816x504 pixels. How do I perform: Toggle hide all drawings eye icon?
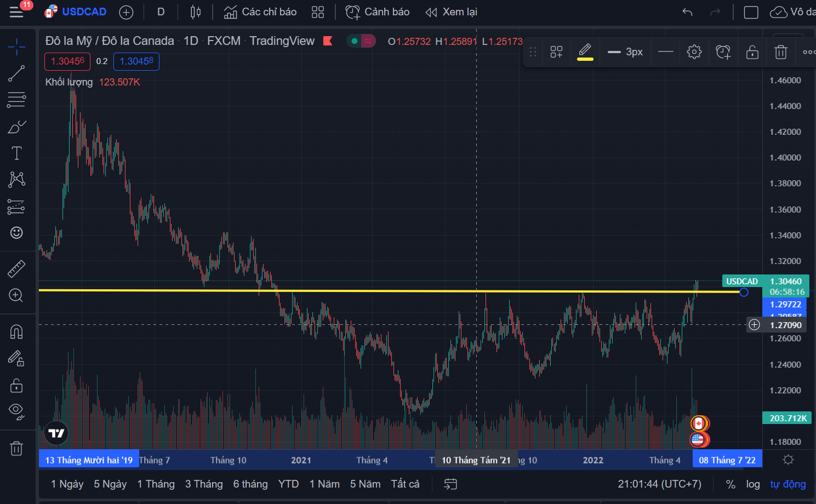click(x=16, y=411)
